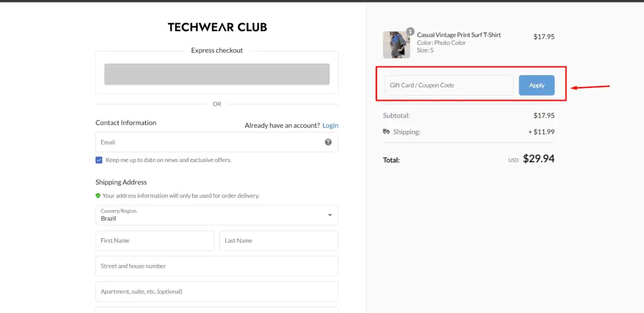Click the Casual Vintage Print Surf T-Shirt title

tap(459, 35)
